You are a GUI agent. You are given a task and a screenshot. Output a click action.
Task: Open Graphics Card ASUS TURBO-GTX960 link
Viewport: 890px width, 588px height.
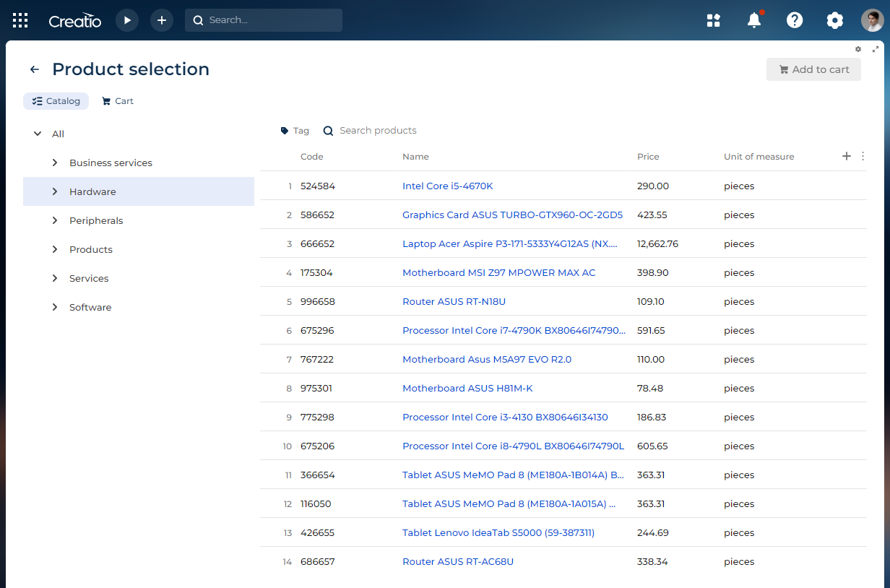(x=512, y=215)
